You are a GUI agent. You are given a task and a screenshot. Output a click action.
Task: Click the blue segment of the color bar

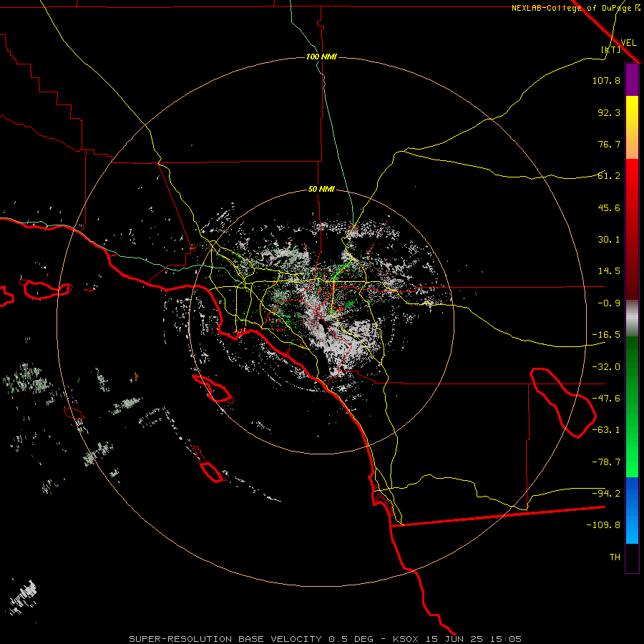point(632,510)
